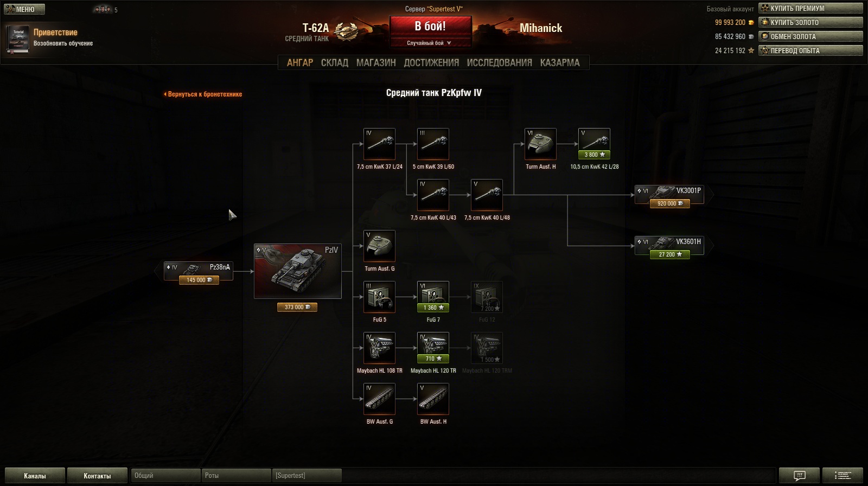
Task: Pick the FuG 5 radio module
Action: coord(379,297)
